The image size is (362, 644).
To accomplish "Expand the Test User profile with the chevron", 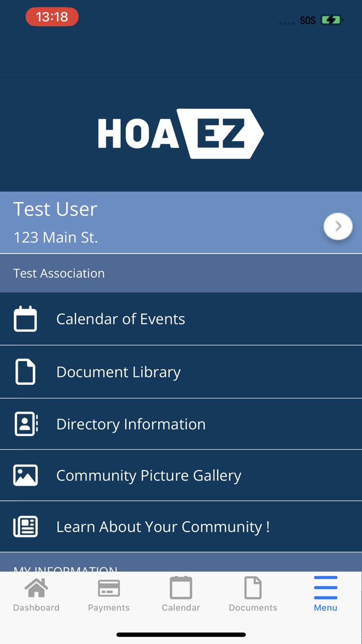I will pyautogui.click(x=338, y=226).
